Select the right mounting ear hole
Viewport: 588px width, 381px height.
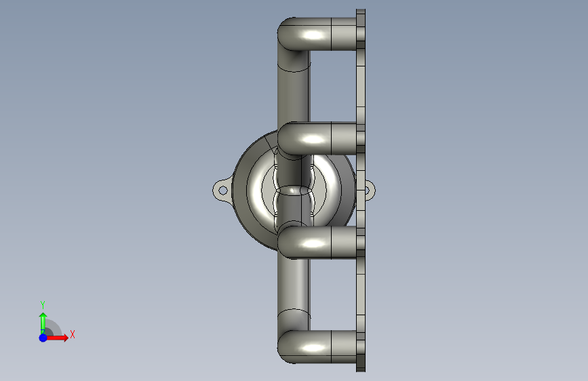pyautogui.click(x=367, y=190)
